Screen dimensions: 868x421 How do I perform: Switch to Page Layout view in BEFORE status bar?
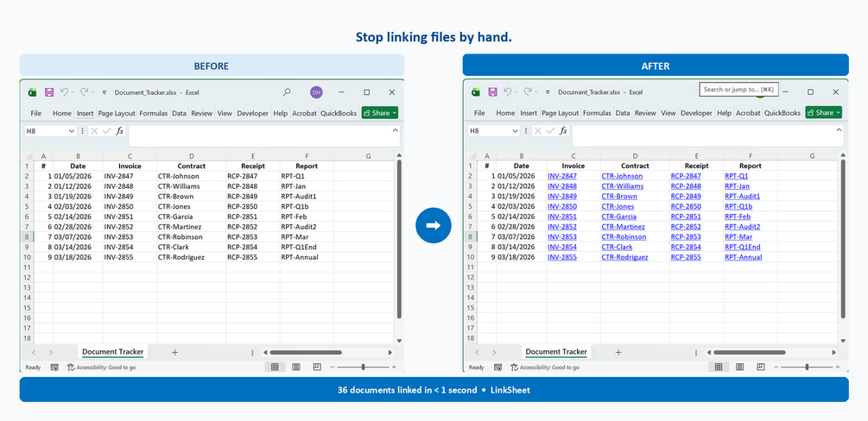click(x=296, y=367)
